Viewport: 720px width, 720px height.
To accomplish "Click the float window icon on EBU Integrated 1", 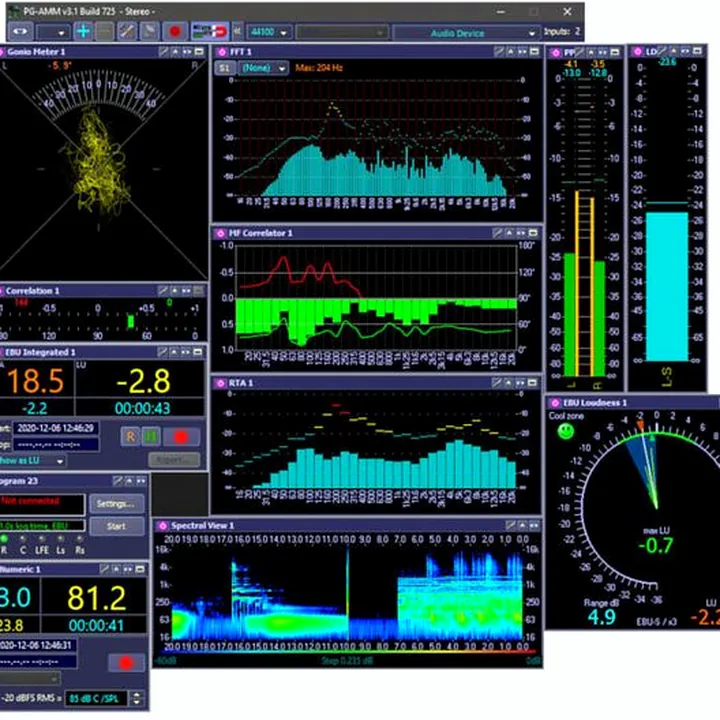I will click(198, 352).
